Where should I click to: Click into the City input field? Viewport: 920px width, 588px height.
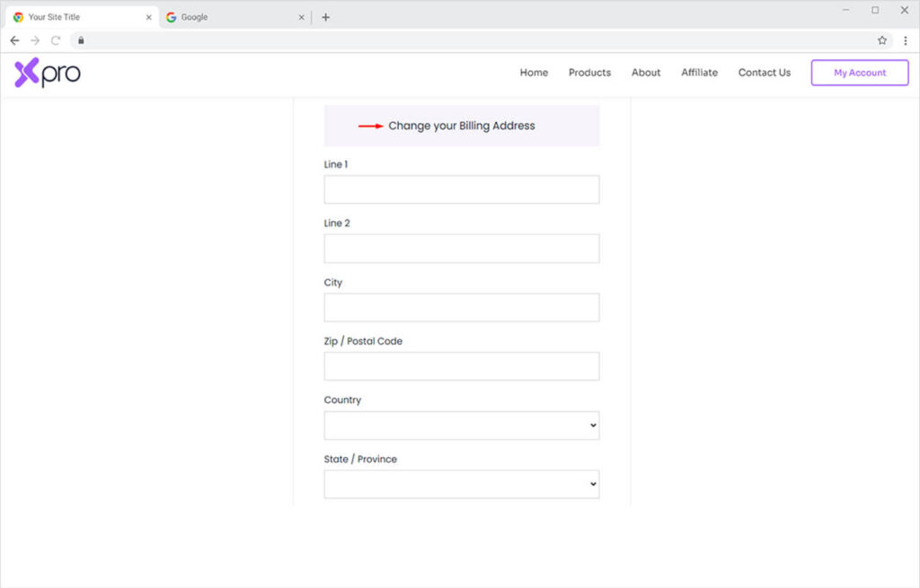point(461,308)
